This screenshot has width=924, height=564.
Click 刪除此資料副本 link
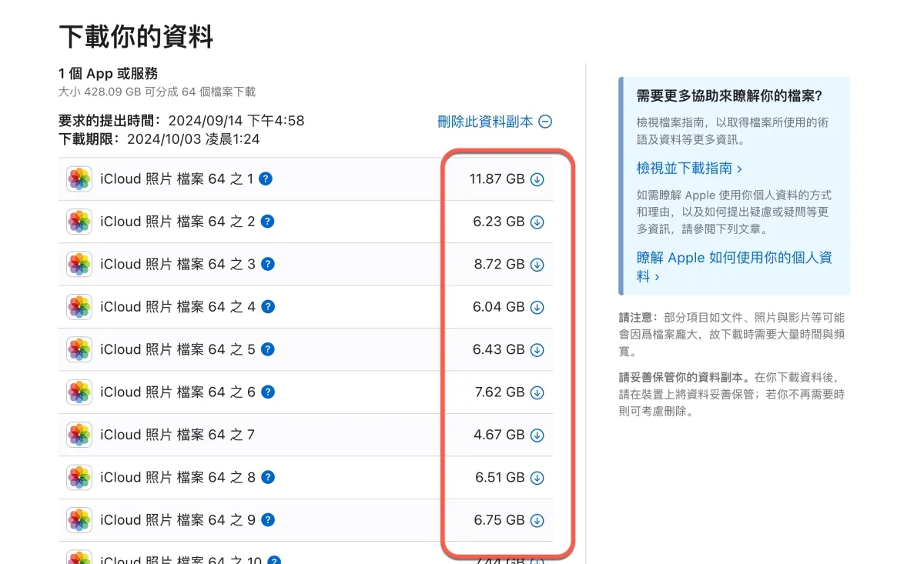(x=494, y=122)
